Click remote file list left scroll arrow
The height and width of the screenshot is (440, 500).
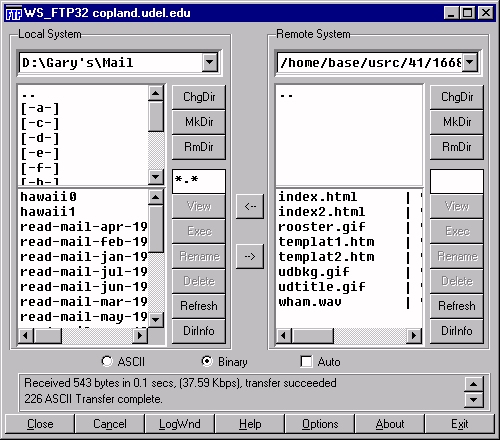pyautogui.click(x=284, y=335)
